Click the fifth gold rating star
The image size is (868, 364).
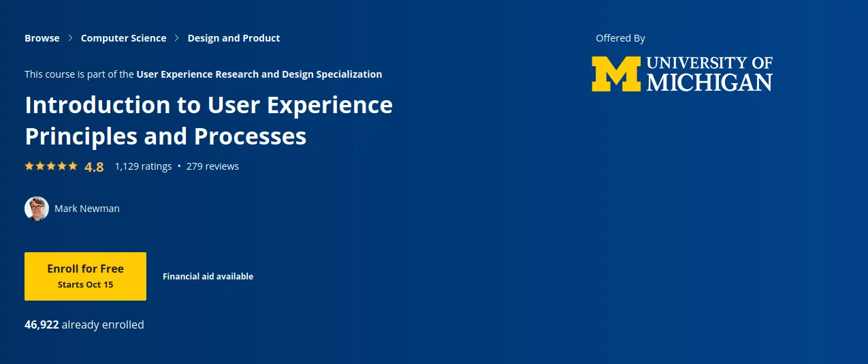pos(73,166)
